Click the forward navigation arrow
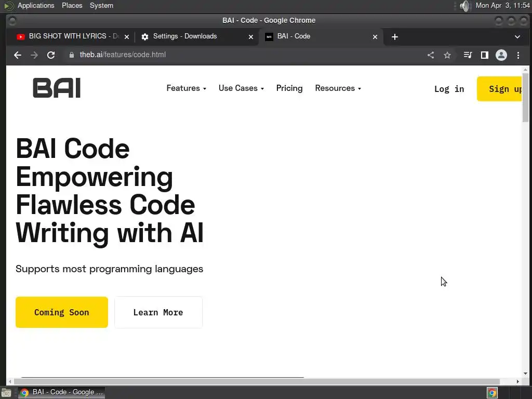The width and height of the screenshot is (532, 399). pos(34,55)
